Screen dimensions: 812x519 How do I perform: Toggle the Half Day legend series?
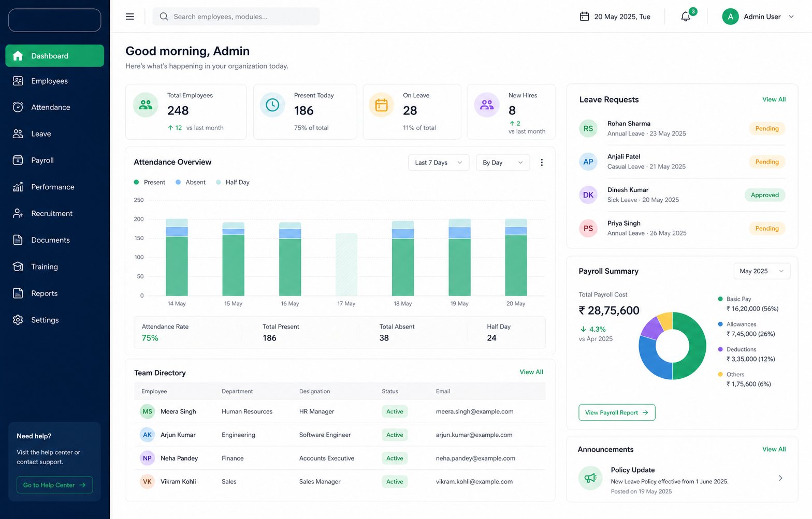[233, 182]
